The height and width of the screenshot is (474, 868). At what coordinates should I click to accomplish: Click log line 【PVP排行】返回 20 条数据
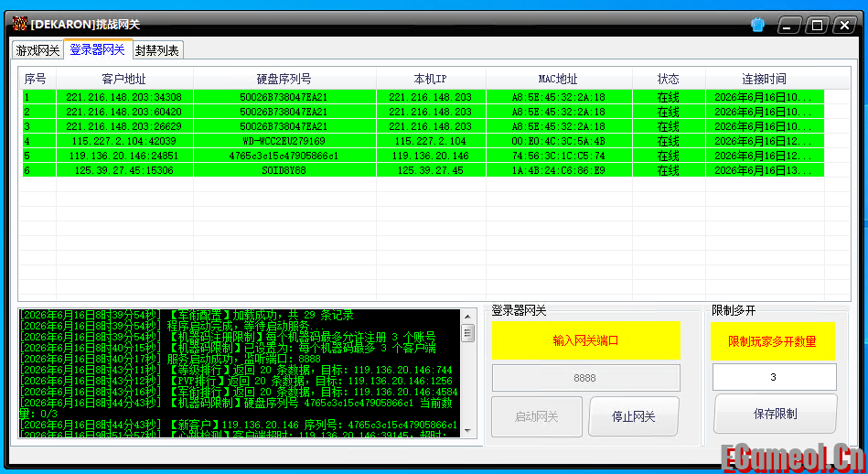[236, 381]
